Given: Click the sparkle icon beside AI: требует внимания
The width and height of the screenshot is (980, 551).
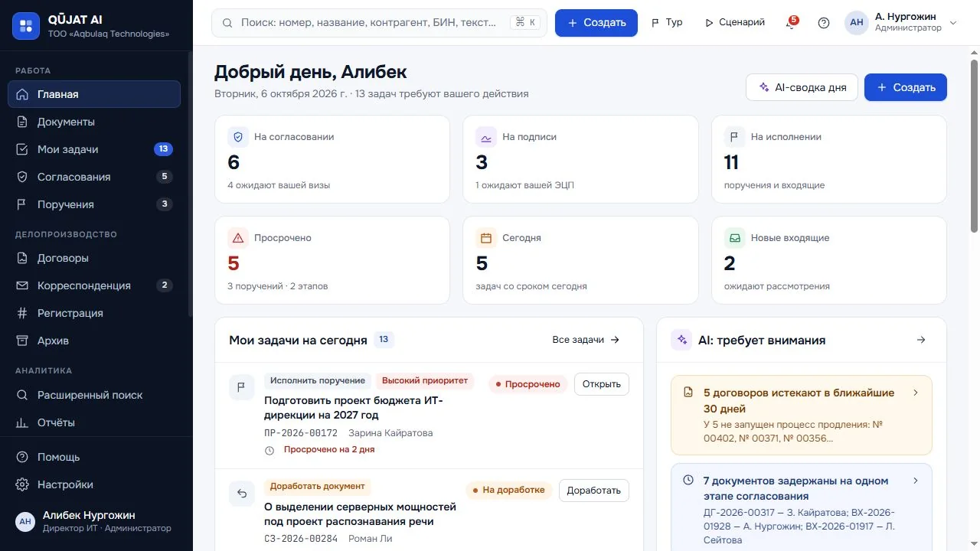Looking at the screenshot, I should pyautogui.click(x=681, y=340).
